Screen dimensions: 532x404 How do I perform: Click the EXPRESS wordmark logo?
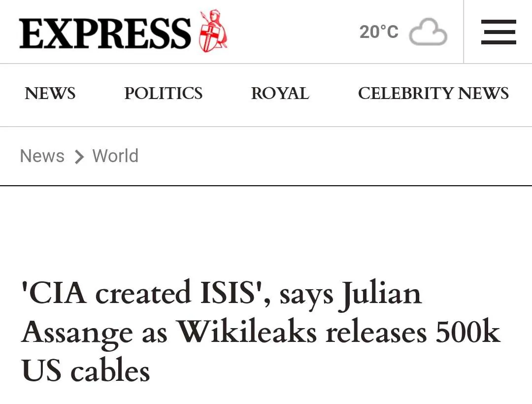105,33
